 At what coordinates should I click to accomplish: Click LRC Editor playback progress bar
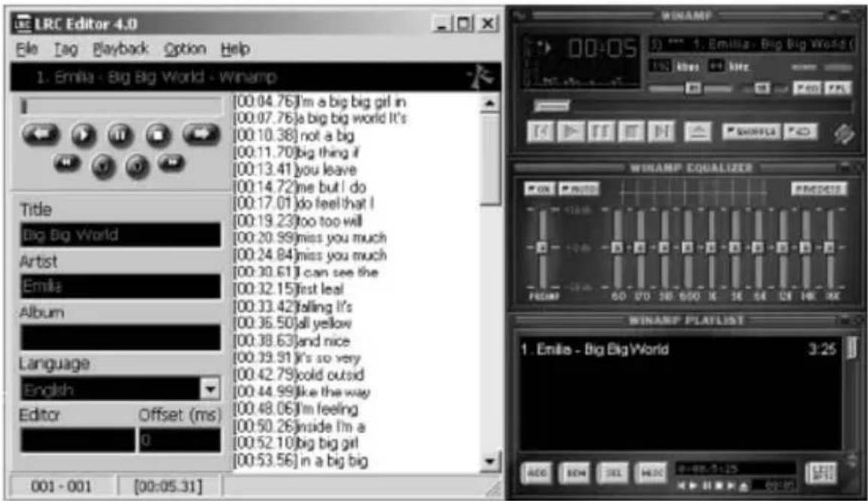point(121,106)
